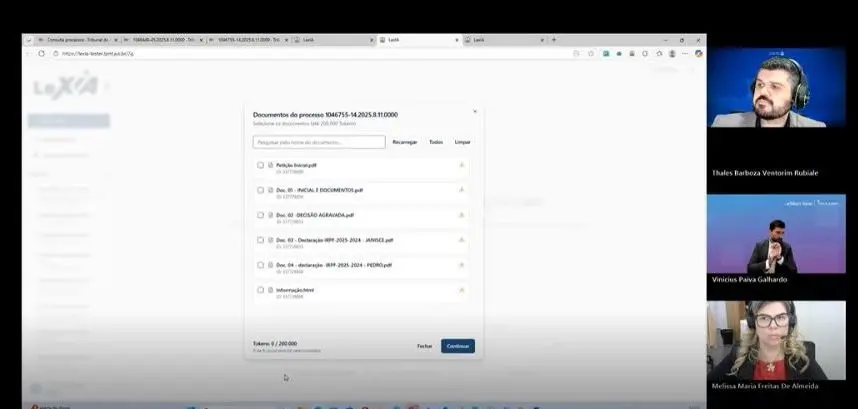Download the DECISÃO AGRAVADA.pdf file
Viewport: 858px width, 409px height.
tap(461, 215)
